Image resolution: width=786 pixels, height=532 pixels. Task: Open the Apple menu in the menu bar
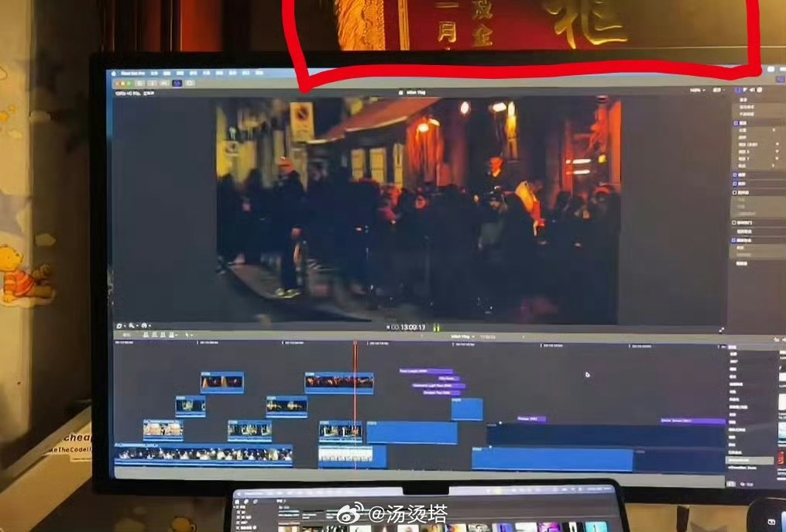point(115,74)
